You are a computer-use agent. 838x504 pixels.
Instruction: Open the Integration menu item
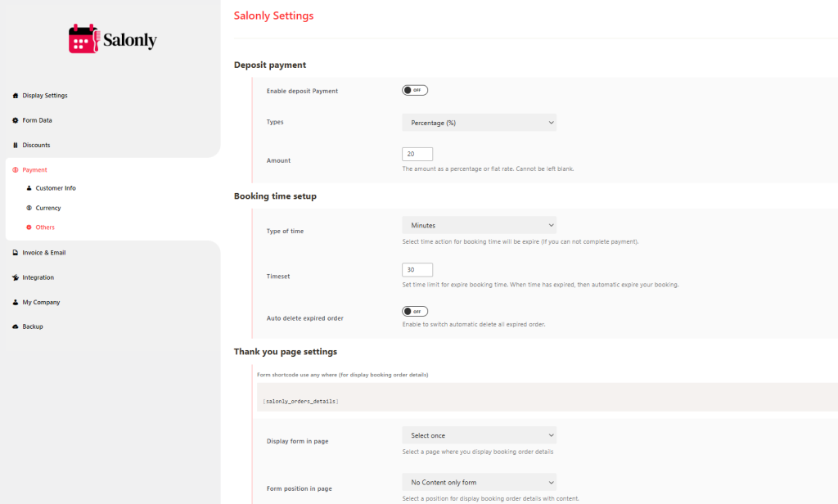(38, 277)
